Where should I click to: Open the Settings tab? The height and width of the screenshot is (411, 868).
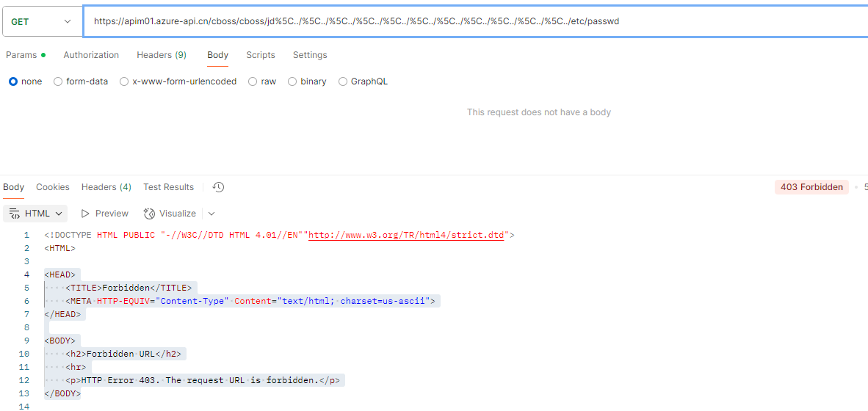click(x=310, y=55)
